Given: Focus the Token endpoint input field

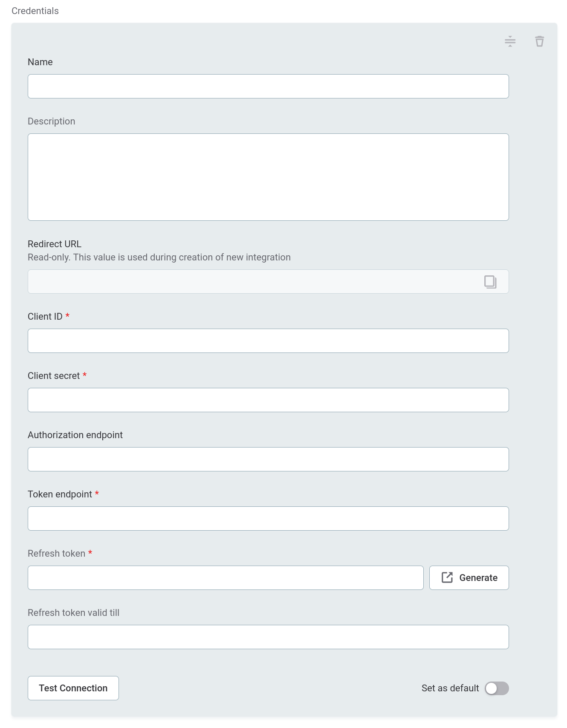Looking at the screenshot, I should tap(268, 519).
